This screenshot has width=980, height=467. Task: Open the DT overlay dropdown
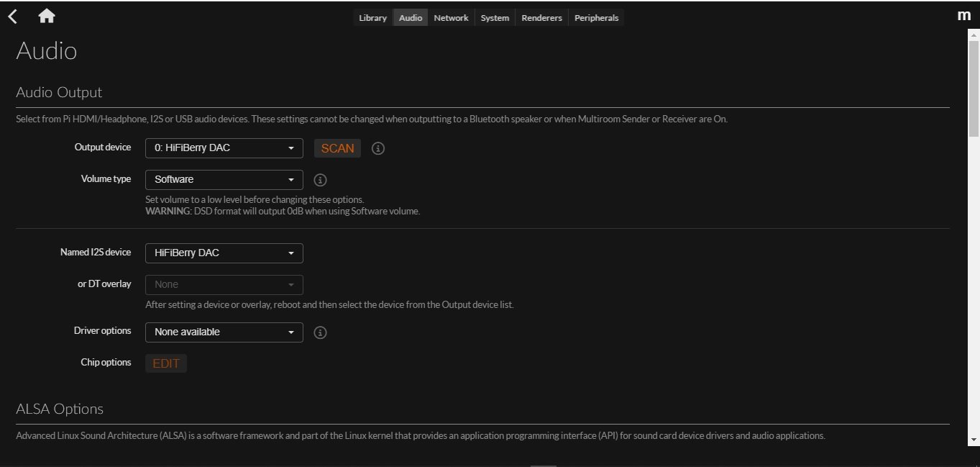click(x=224, y=284)
